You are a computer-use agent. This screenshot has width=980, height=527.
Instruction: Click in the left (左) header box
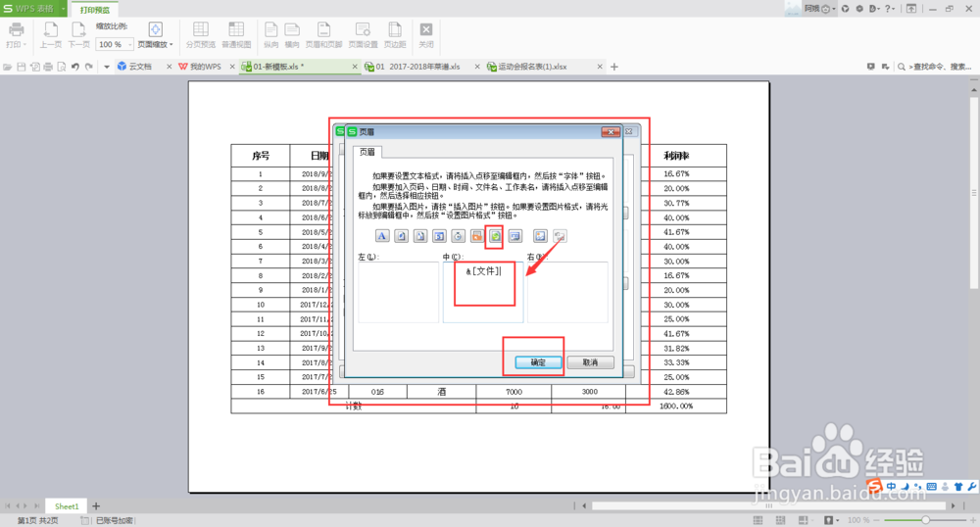[398, 292]
